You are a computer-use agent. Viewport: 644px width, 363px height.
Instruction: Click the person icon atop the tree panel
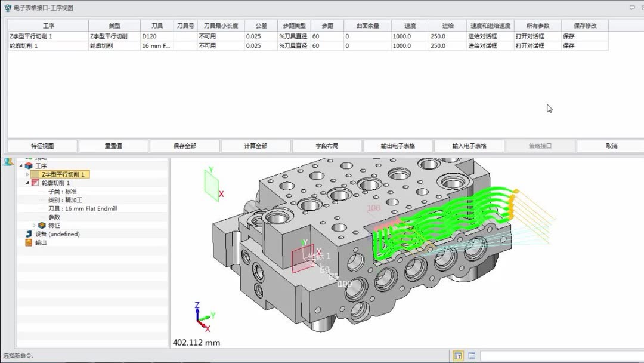(x=7, y=162)
